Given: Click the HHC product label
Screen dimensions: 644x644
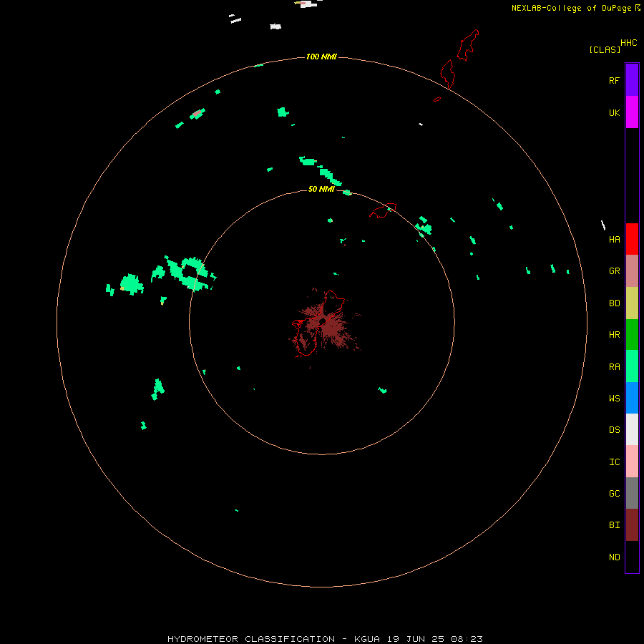Looking at the screenshot, I should pos(628,43).
